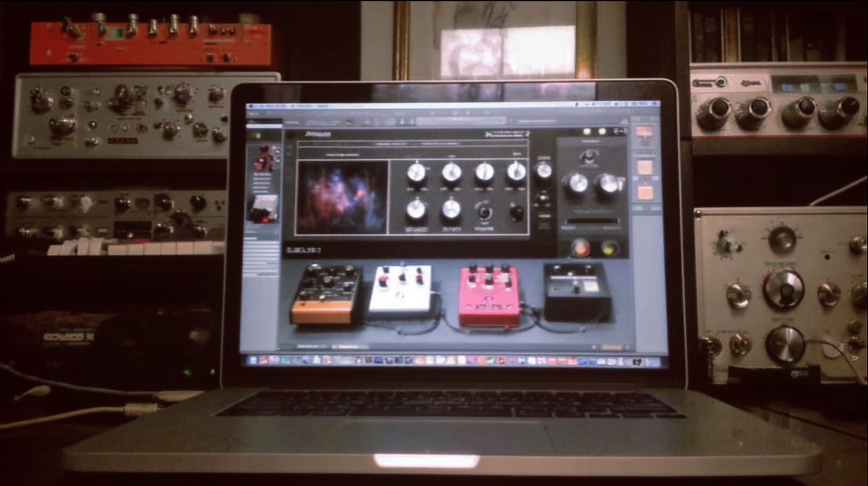Click the solid black knob in the bottom row
Screen dimensions: 868x486
pyautogui.click(x=516, y=212)
